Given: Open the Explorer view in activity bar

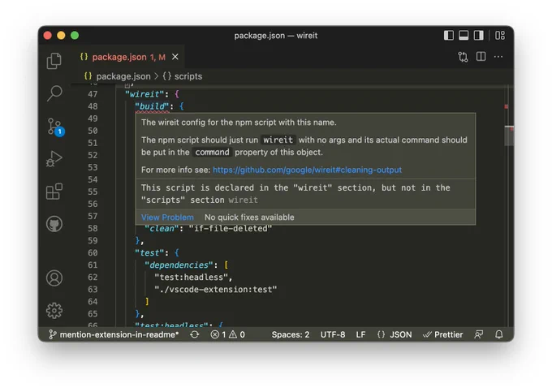Looking at the screenshot, I should [x=54, y=61].
